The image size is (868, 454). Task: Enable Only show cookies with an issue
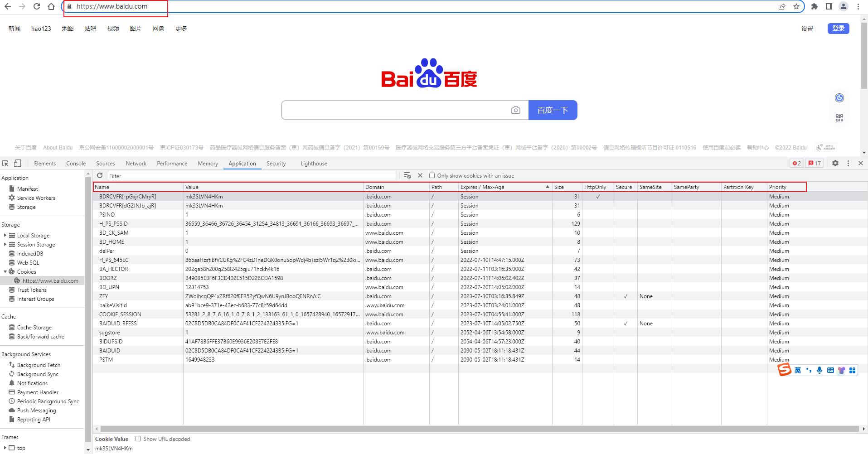click(x=432, y=176)
